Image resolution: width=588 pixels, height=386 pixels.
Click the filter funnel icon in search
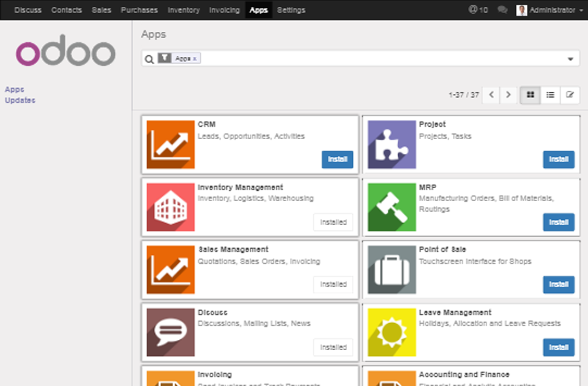coord(165,58)
